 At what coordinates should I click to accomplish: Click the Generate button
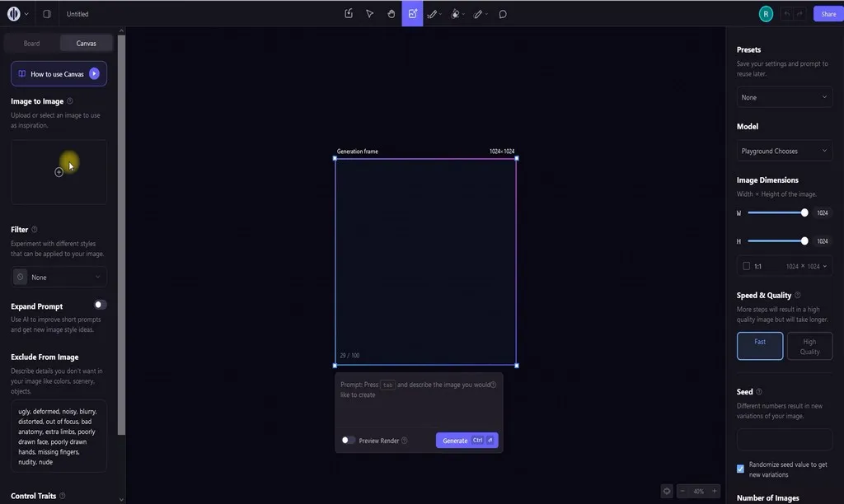(455, 440)
